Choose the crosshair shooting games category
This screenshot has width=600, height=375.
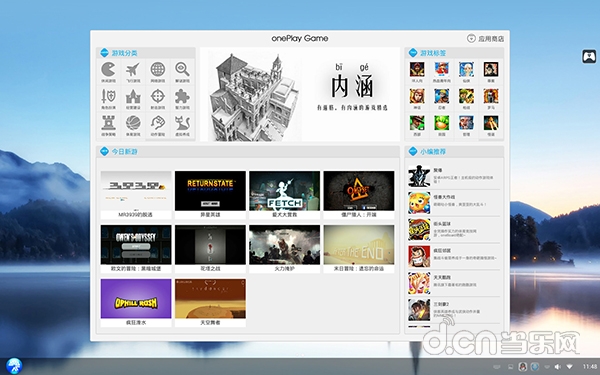158,97
